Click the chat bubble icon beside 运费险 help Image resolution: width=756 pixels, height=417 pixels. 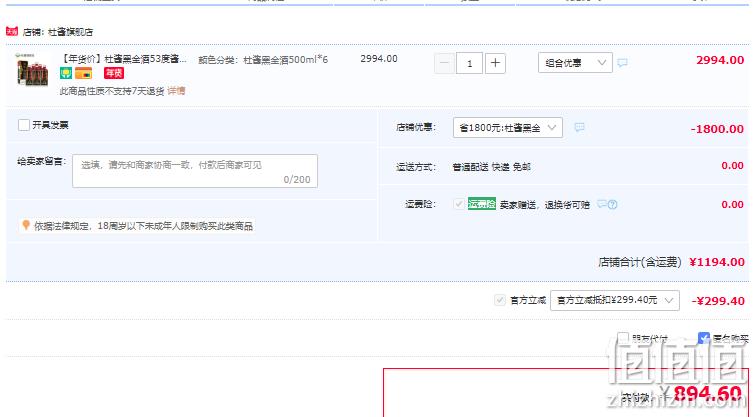pos(602,204)
